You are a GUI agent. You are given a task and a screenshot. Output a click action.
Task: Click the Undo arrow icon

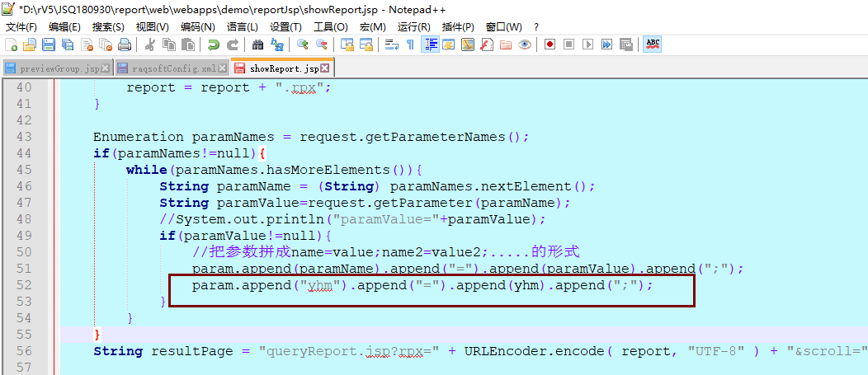pyautogui.click(x=214, y=45)
